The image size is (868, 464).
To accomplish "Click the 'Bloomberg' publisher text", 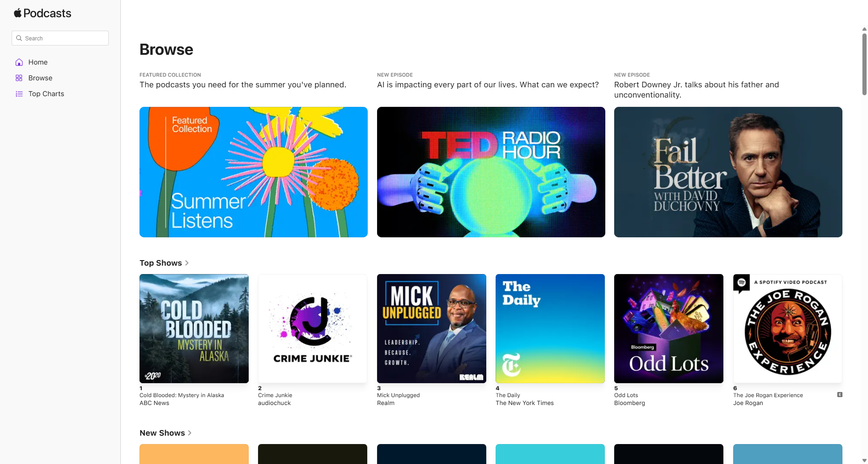I will tap(629, 403).
